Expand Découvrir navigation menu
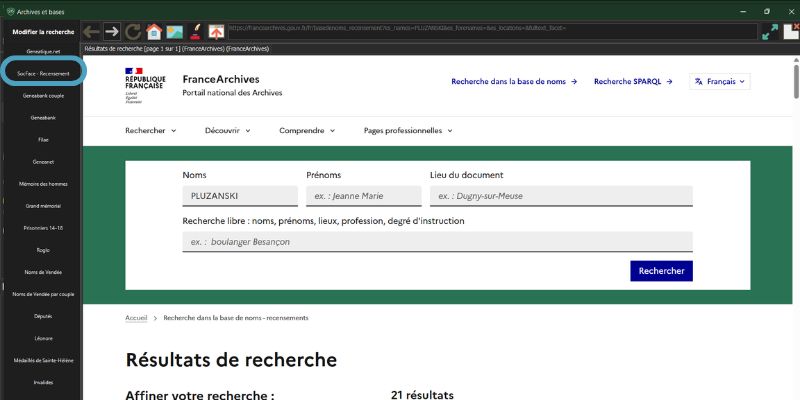800x400 pixels. pos(228,131)
